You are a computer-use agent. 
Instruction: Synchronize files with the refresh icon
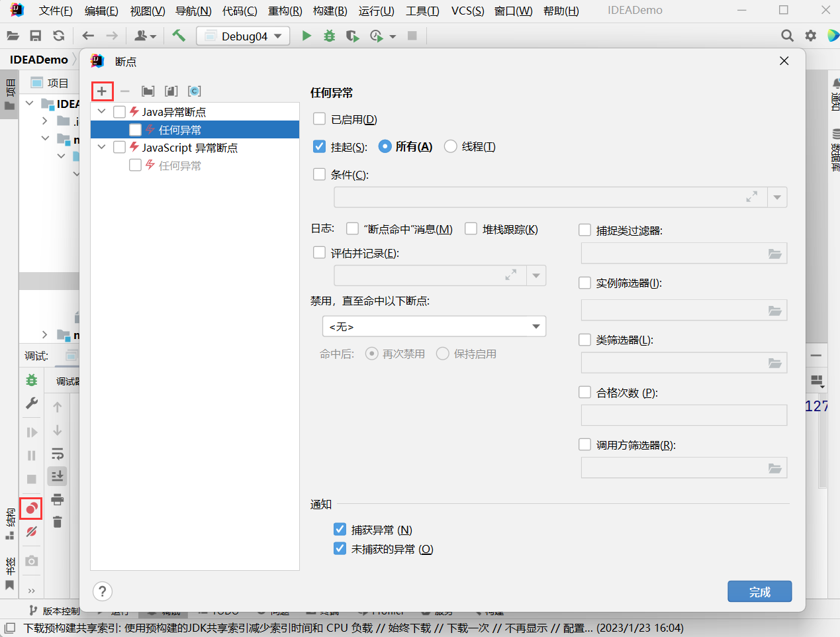[59, 36]
